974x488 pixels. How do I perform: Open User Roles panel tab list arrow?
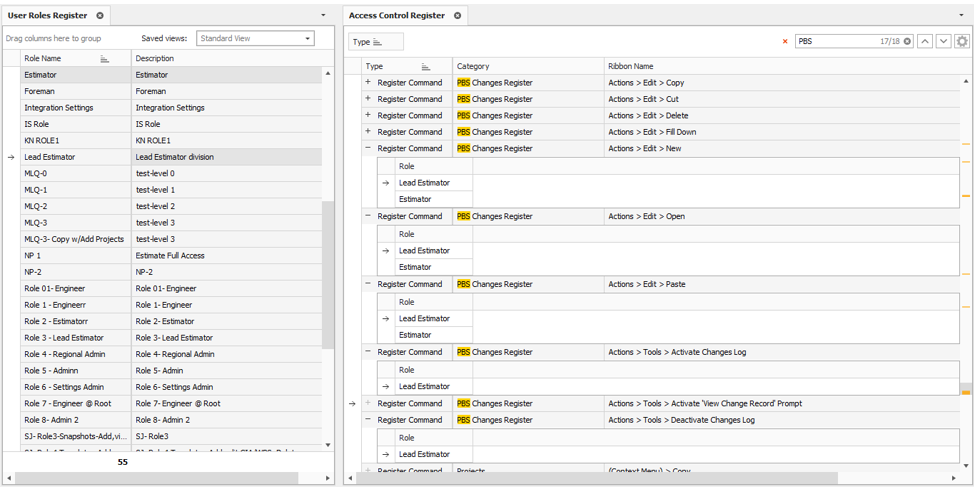(323, 16)
